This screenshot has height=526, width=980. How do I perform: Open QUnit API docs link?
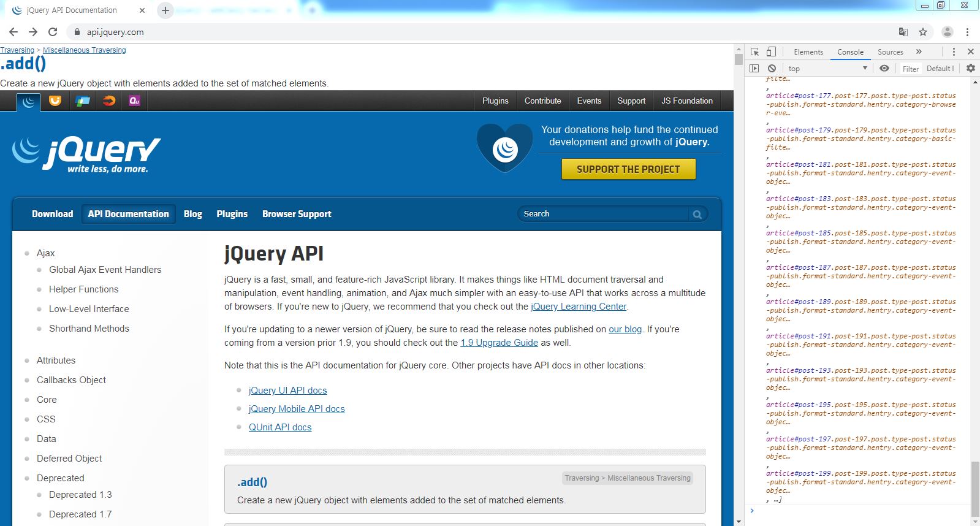(280, 427)
